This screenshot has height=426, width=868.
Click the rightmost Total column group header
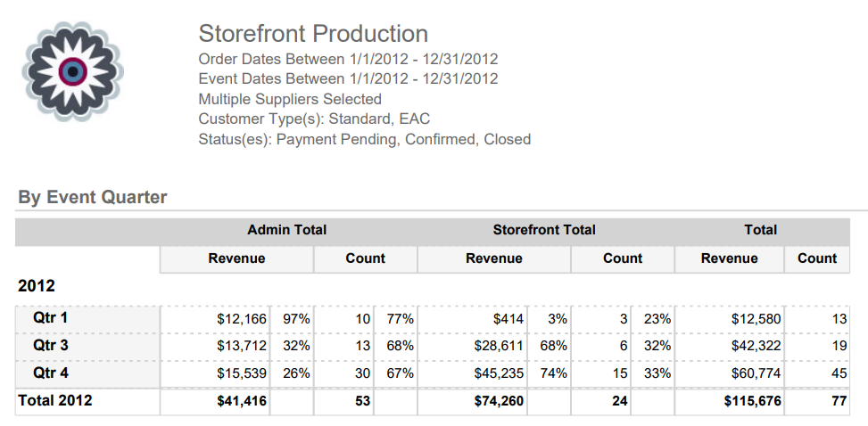click(761, 230)
